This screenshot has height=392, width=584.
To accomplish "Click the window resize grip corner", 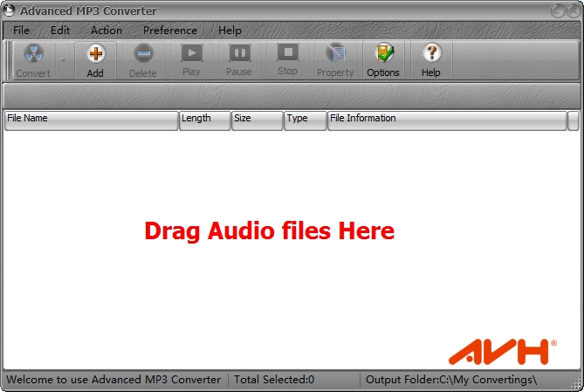I will 576,384.
